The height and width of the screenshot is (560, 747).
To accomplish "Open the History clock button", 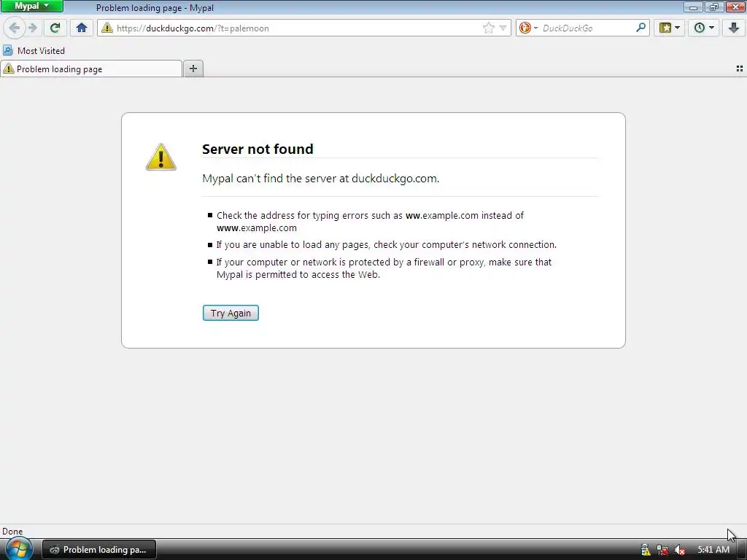I will tap(700, 28).
